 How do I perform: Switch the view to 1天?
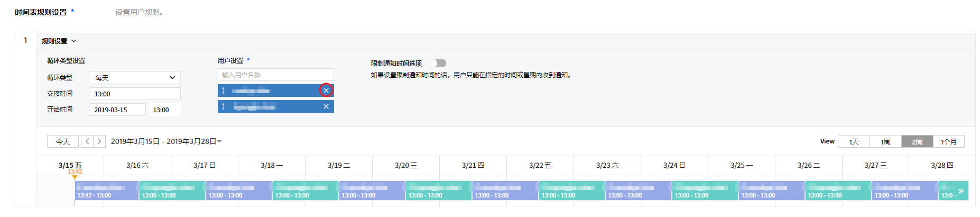click(x=854, y=141)
